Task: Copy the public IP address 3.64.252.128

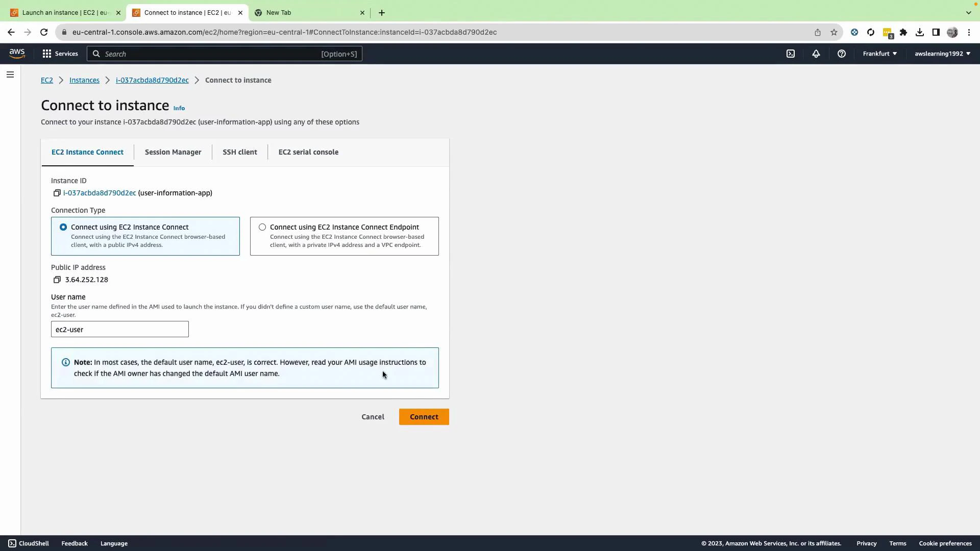Action: (57, 280)
